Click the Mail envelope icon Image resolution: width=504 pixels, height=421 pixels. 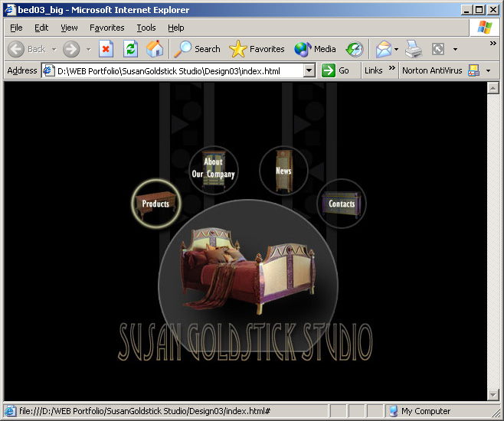click(384, 49)
